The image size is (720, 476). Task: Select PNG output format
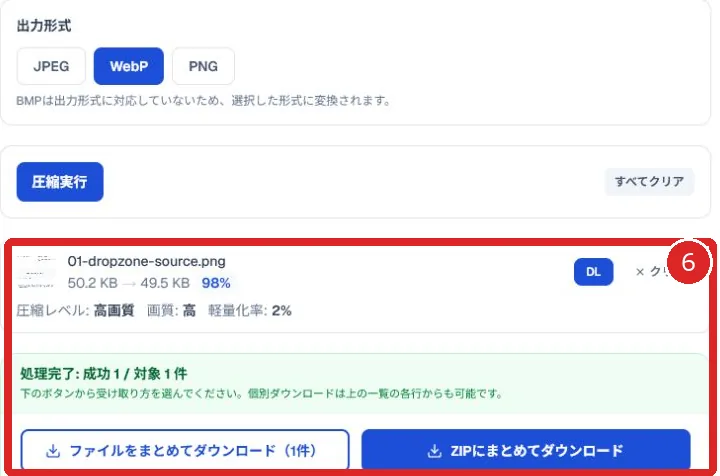click(x=203, y=66)
